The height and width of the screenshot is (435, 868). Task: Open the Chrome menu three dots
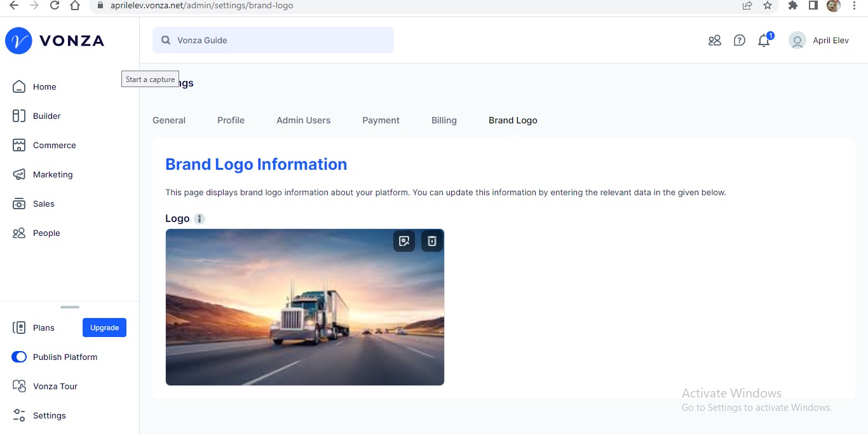click(x=855, y=5)
